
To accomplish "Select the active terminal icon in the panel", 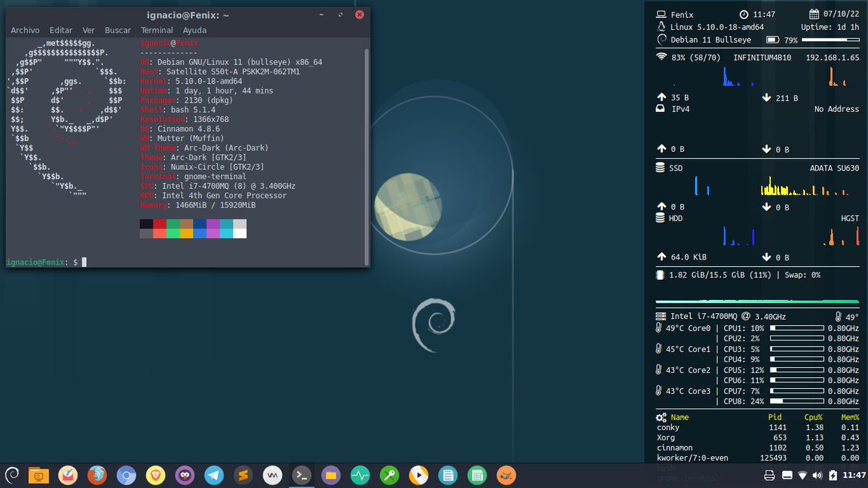I will [301, 475].
